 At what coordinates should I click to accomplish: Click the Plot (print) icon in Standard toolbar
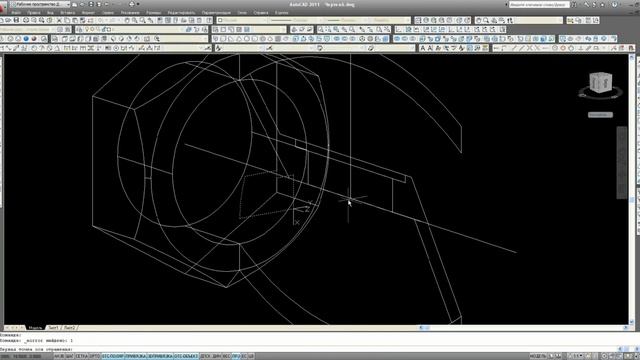pos(26,20)
